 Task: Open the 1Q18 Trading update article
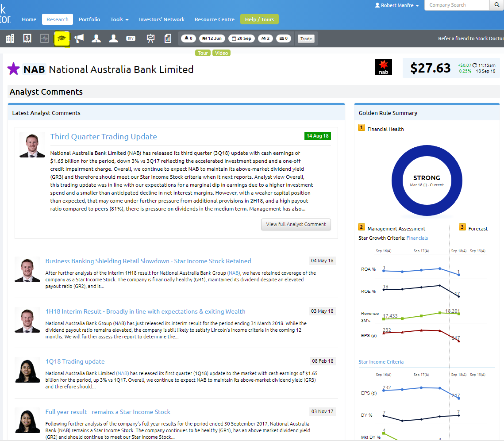point(75,362)
